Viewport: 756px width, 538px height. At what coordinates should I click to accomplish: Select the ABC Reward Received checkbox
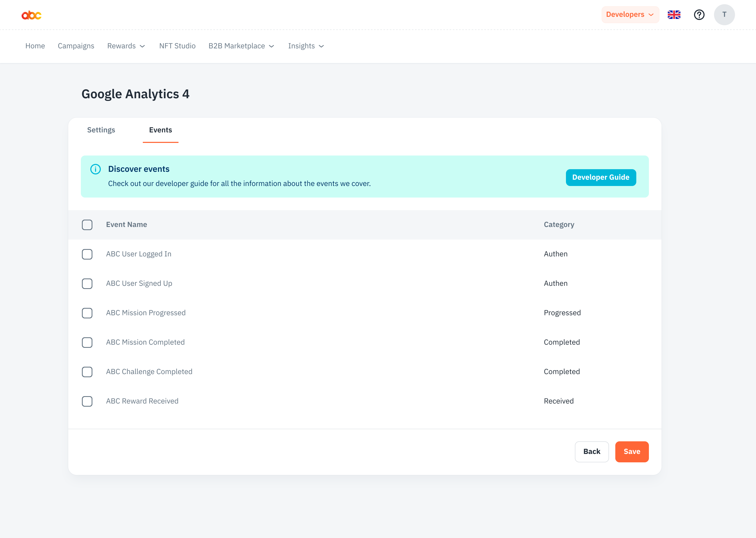pos(87,401)
